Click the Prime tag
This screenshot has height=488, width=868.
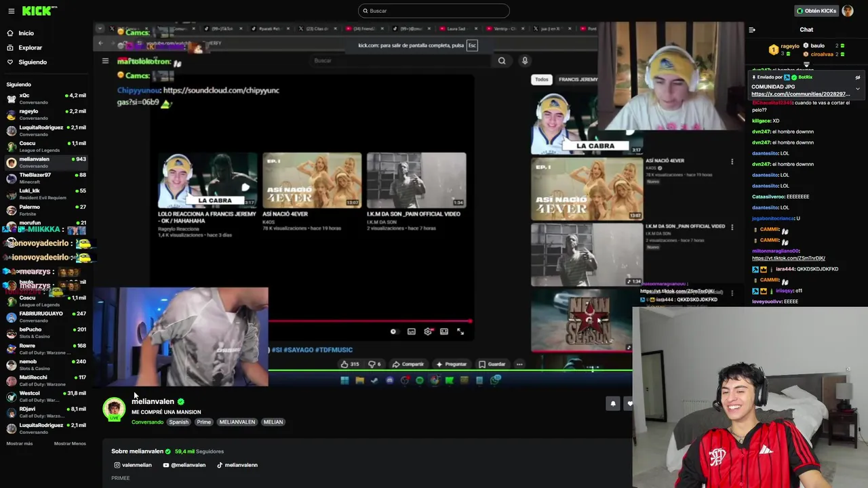point(203,422)
